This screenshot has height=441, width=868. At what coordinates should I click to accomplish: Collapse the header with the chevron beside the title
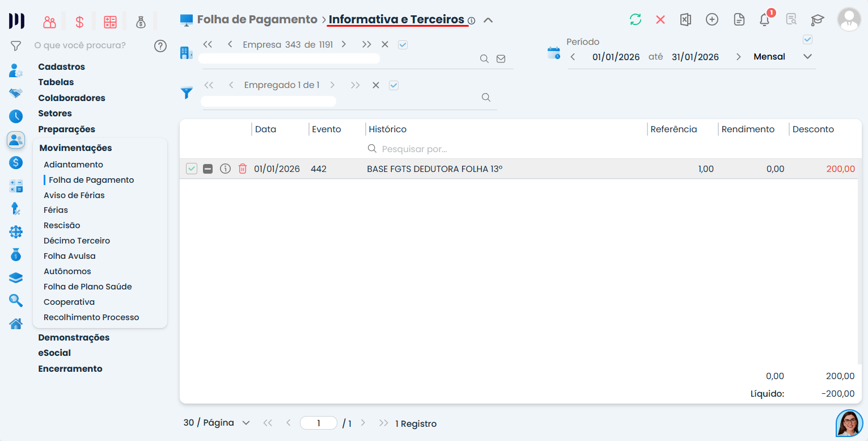488,20
